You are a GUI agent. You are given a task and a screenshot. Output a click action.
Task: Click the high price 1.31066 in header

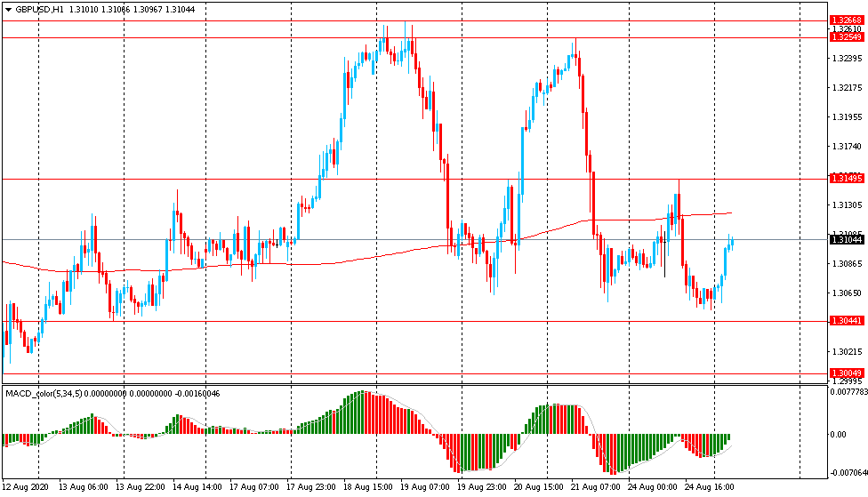click(116, 10)
